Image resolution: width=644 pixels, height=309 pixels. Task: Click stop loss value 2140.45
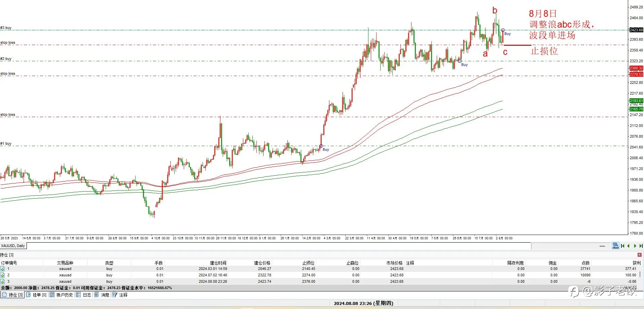(309, 269)
